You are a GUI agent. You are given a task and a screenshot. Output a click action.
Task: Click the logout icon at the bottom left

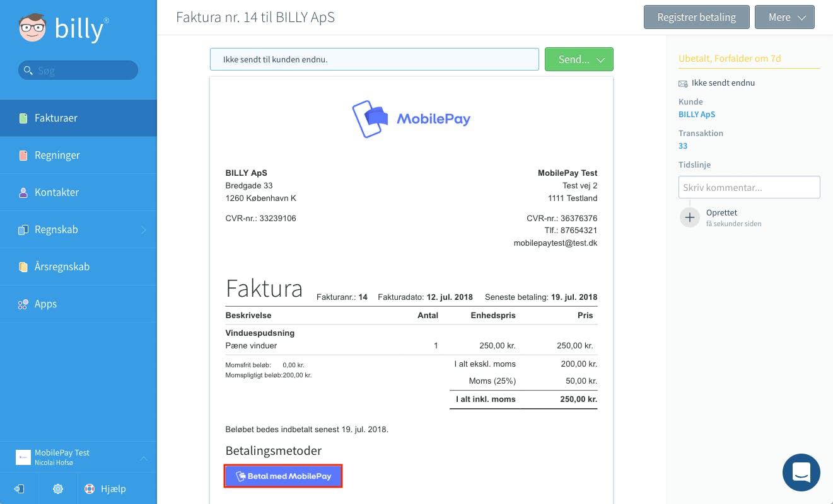(x=20, y=489)
